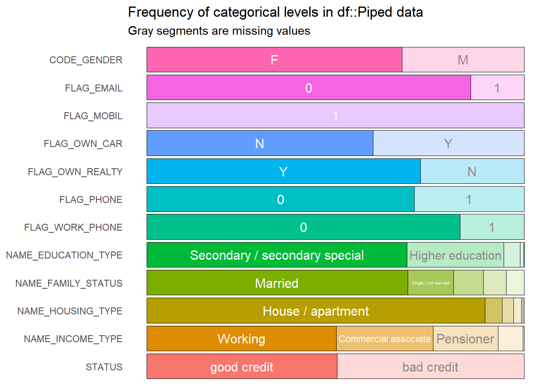This screenshot has width=549, height=392.
Task: Click the Single / not married segment
Action: coord(430,283)
